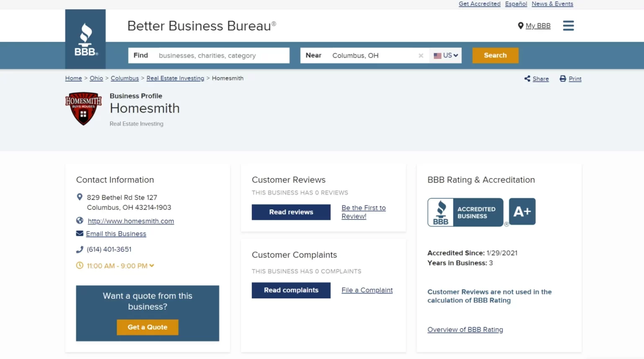Click the BBB torch logo
Viewport: 644px width, 359px height.
[x=86, y=39]
